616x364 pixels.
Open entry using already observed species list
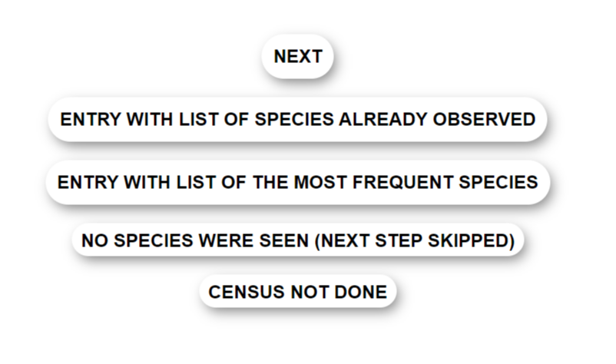pos(297,120)
